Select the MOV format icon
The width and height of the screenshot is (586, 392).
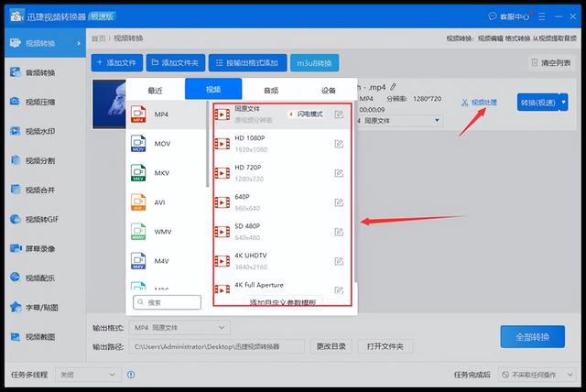(138, 144)
